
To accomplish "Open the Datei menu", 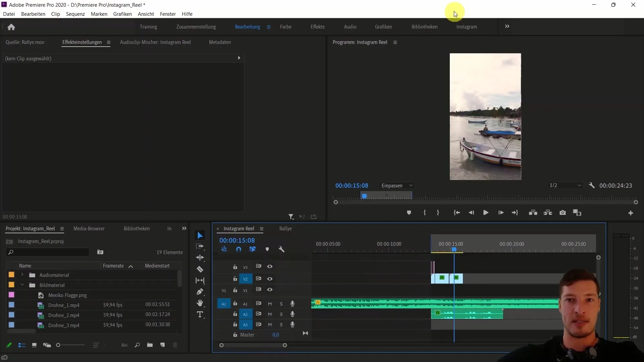I will pyautogui.click(x=9, y=14).
